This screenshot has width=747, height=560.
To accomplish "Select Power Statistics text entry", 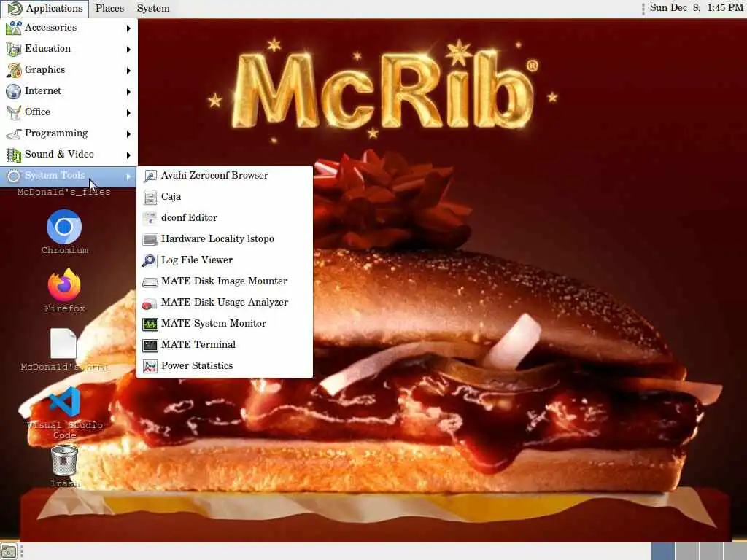I will [x=197, y=365].
